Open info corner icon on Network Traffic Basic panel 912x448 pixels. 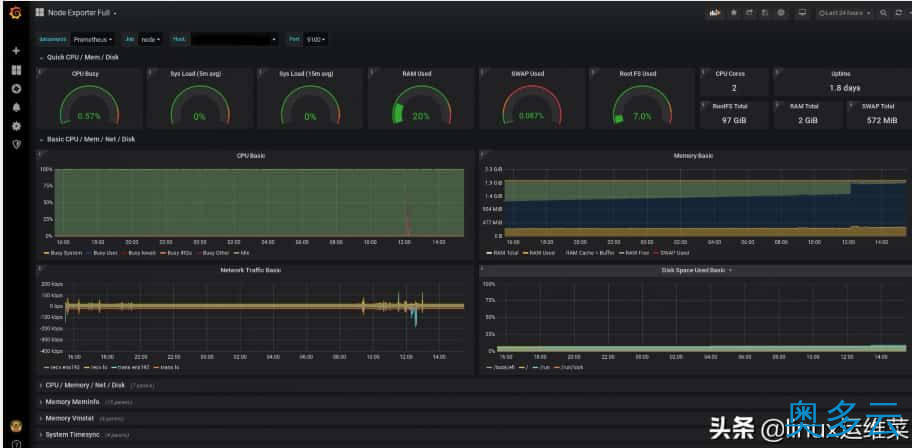(x=39, y=268)
